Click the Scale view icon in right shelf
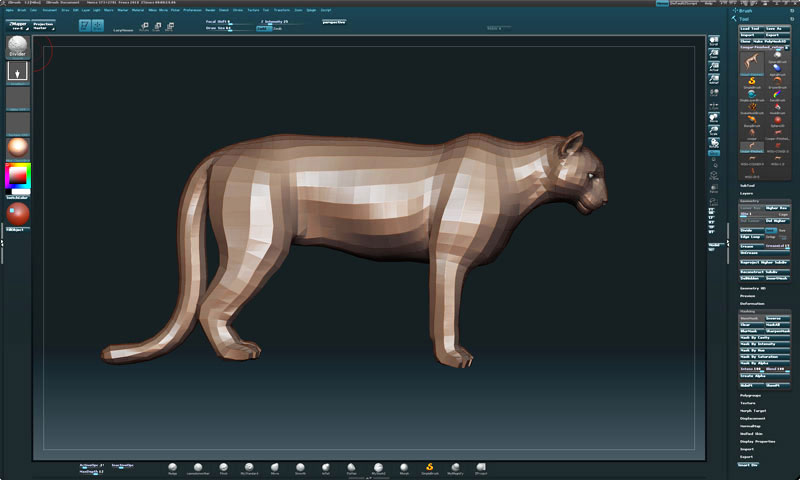The height and width of the screenshot is (480, 800). (714, 131)
